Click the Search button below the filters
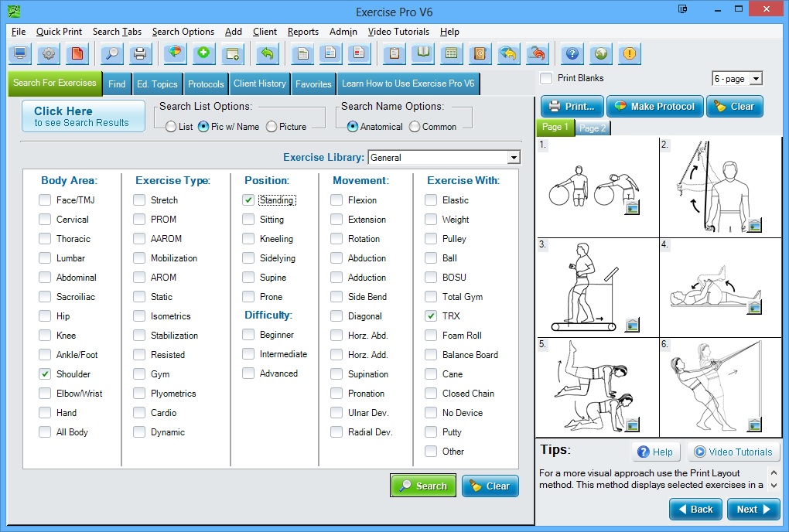This screenshot has width=789, height=532. pyautogui.click(x=423, y=486)
